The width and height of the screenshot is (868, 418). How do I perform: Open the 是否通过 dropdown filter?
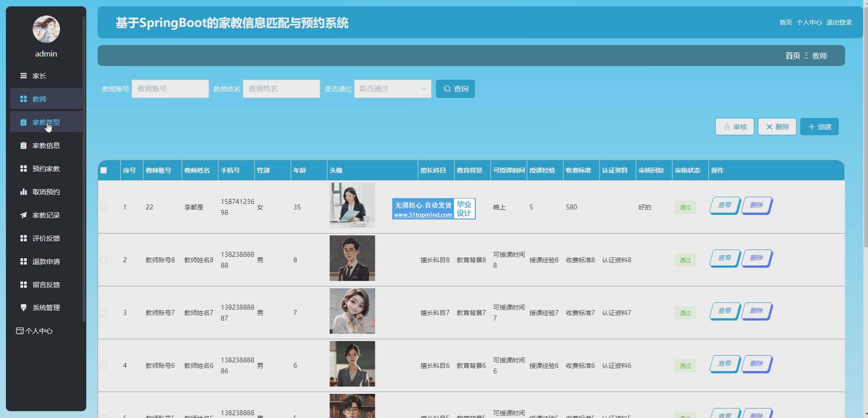pyautogui.click(x=392, y=89)
